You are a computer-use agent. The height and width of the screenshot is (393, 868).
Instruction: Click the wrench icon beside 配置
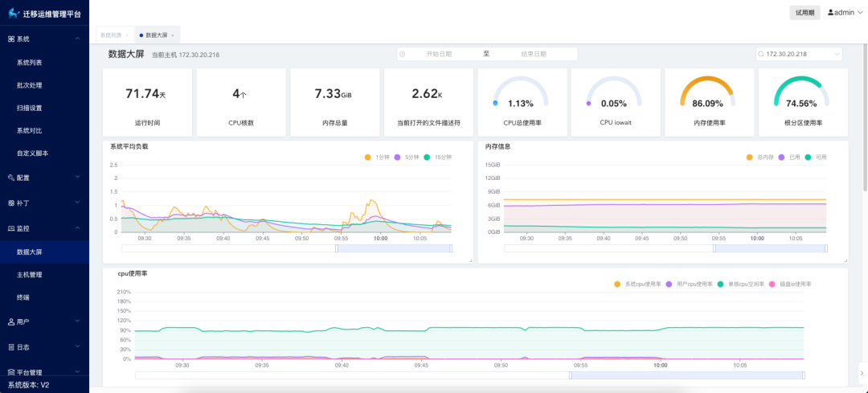coord(11,178)
